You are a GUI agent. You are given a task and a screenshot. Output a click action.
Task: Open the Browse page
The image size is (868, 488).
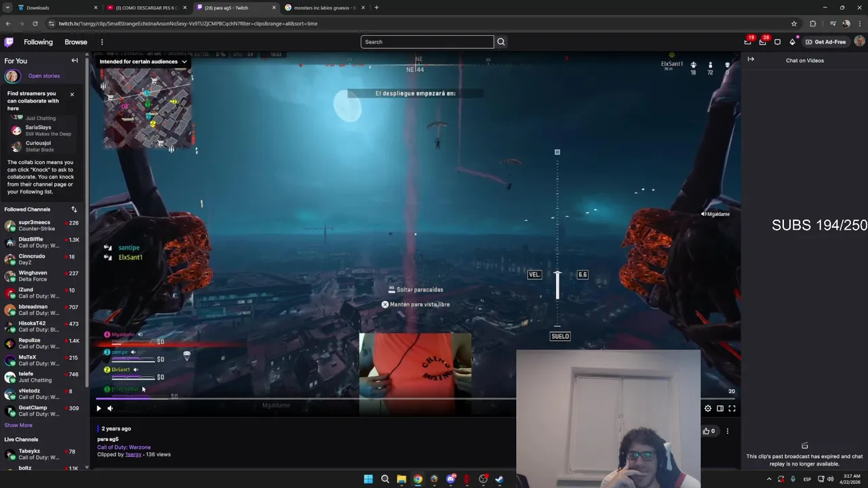(76, 42)
